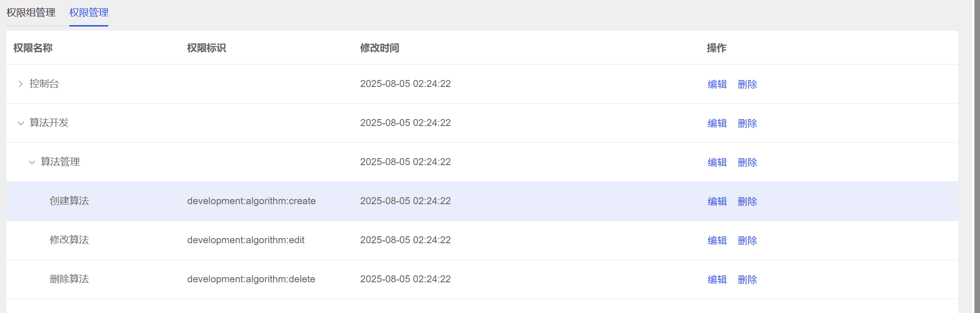Delete the 创建算法 permission
980x313 pixels.
tap(747, 201)
